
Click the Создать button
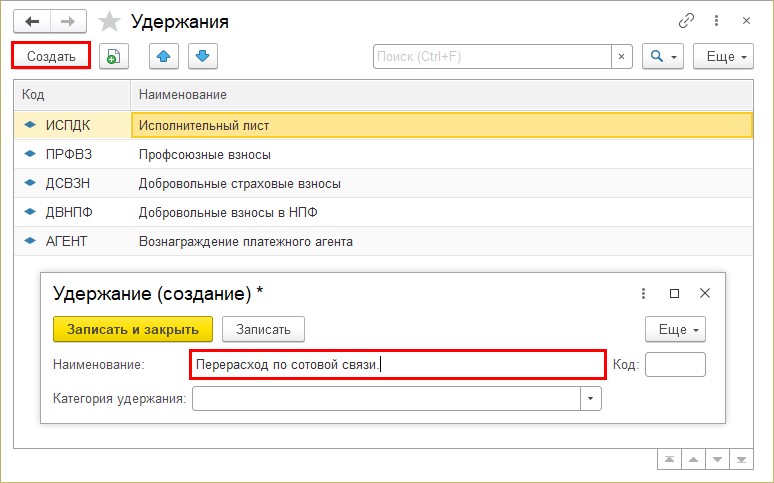(x=51, y=56)
